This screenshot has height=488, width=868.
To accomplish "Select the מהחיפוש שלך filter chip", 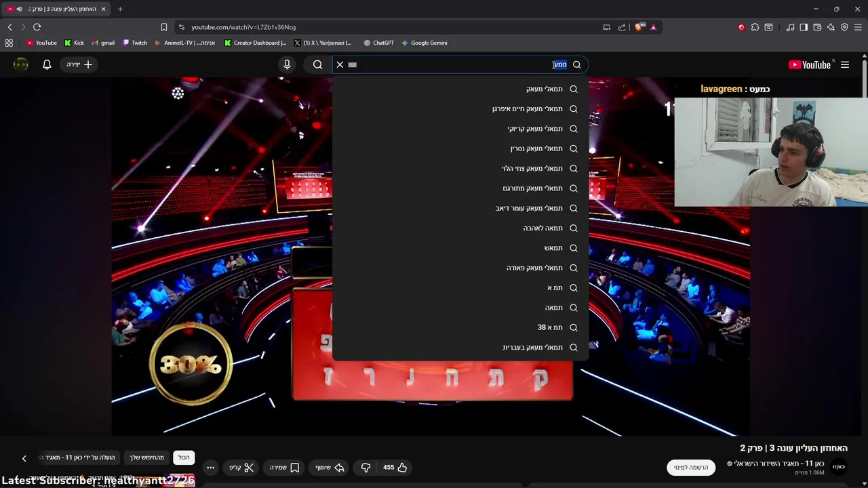I will pos(147,457).
